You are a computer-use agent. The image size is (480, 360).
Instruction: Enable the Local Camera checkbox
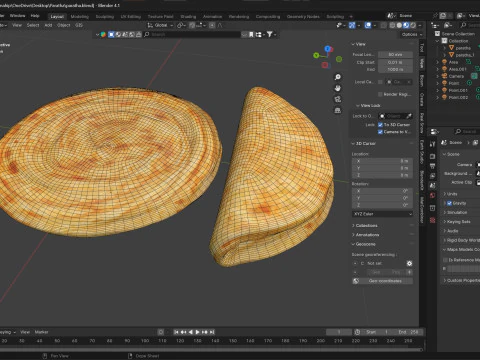[380, 82]
